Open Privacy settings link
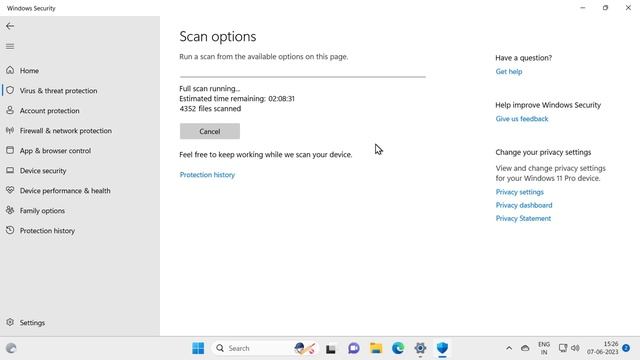This screenshot has width=640, height=360. (x=520, y=192)
